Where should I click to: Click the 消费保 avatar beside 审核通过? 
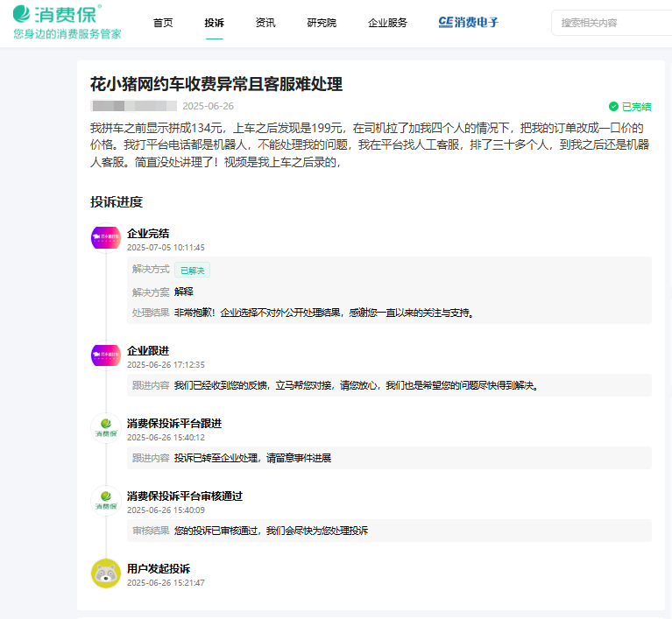(x=106, y=500)
